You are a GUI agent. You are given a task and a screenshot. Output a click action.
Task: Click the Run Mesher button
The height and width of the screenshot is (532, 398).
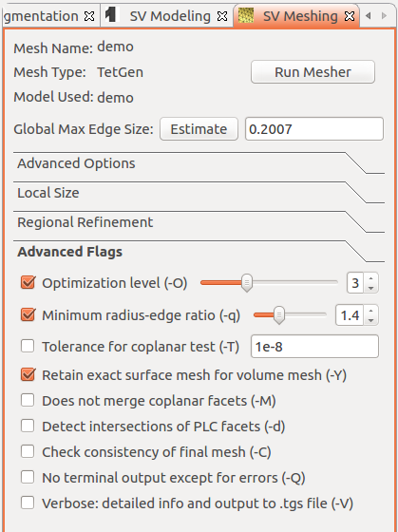pos(313,72)
